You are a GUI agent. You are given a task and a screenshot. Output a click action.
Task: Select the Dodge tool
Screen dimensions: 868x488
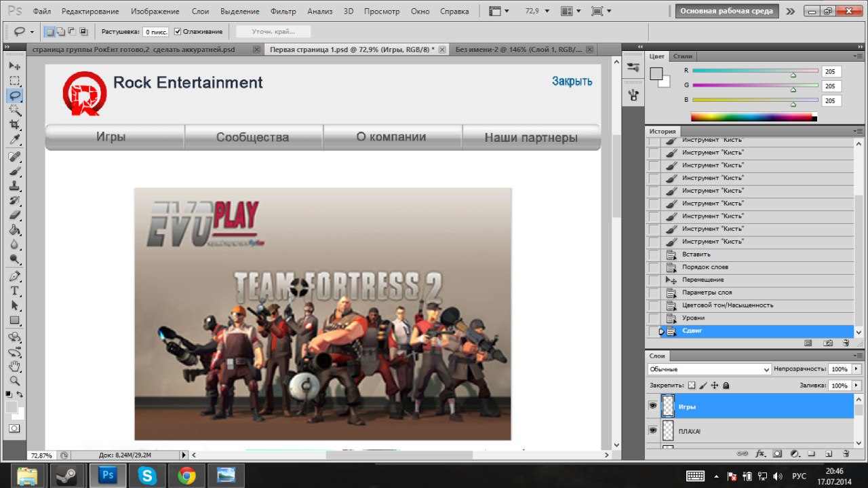point(14,260)
